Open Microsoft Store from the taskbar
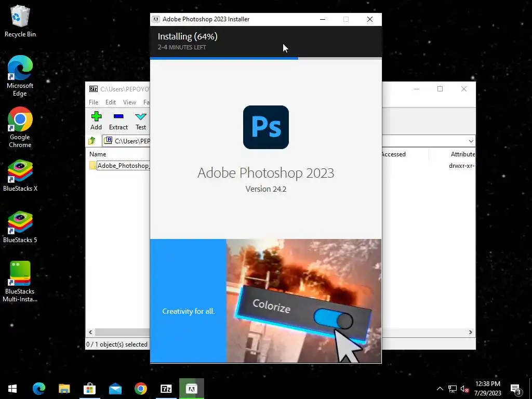This screenshot has height=399, width=532. coord(89,389)
